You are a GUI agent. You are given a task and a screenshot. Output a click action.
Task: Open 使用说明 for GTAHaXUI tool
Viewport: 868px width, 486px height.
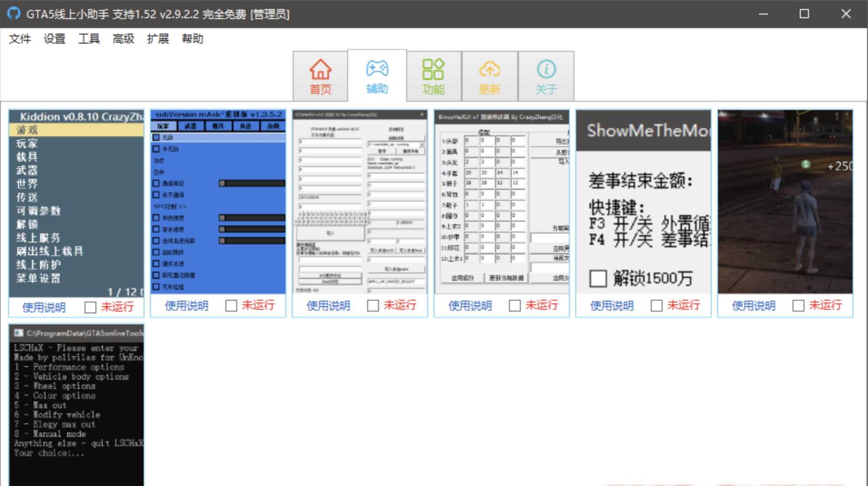tap(328, 306)
